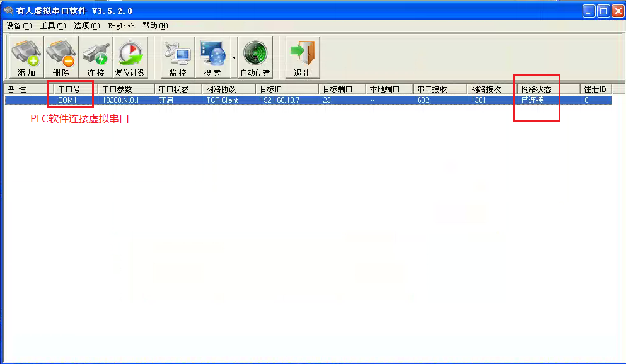
Task: Open the 选项 (Options) menu
Action: pyautogui.click(x=86, y=26)
